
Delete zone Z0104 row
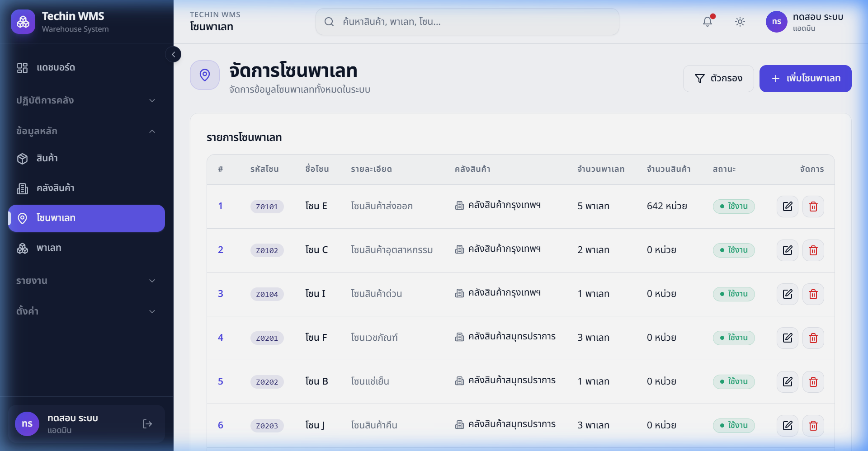(813, 294)
